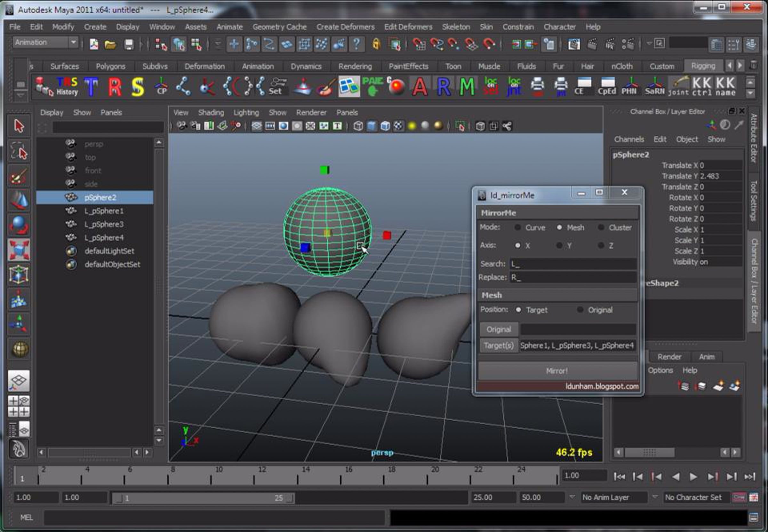Run the PHN shelf button
The height and width of the screenshot is (532, 768).
(629, 87)
